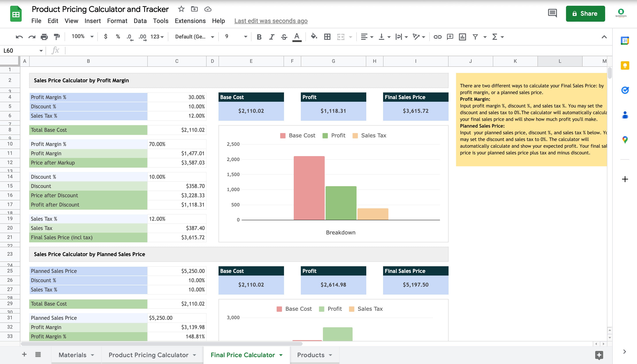Create a filter using the filter icon

point(475,37)
